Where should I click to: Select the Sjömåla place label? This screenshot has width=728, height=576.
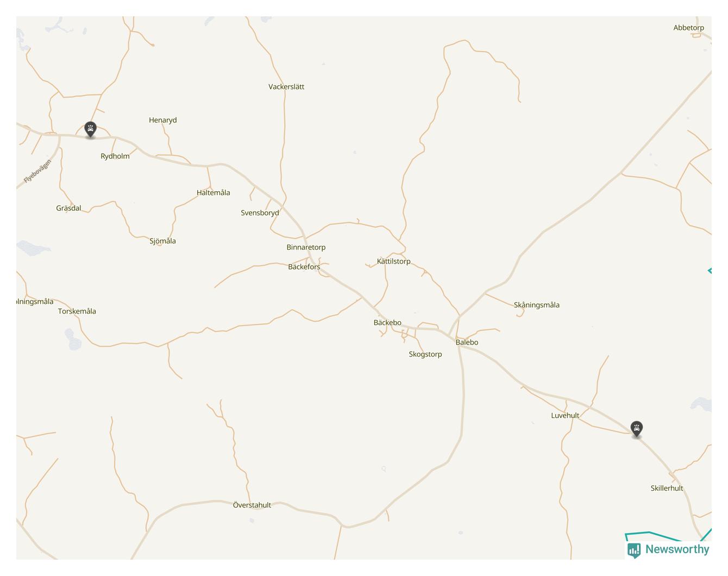pyautogui.click(x=162, y=241)
